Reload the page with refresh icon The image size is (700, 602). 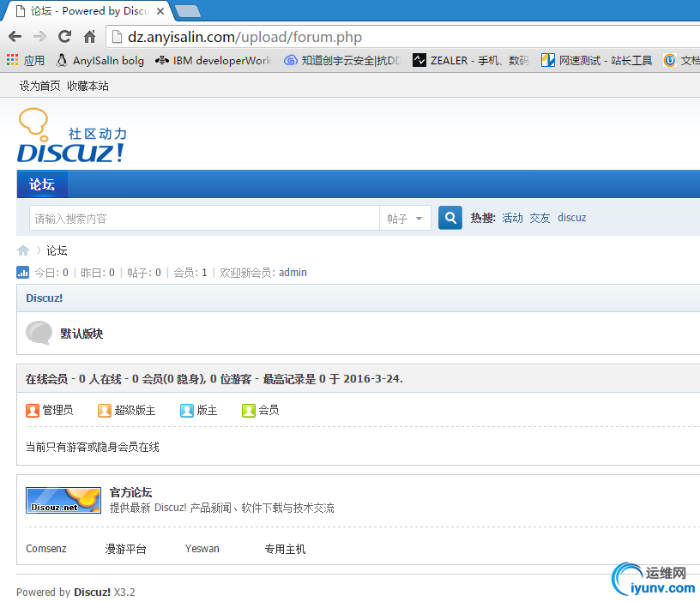click(x=64, y=37)
